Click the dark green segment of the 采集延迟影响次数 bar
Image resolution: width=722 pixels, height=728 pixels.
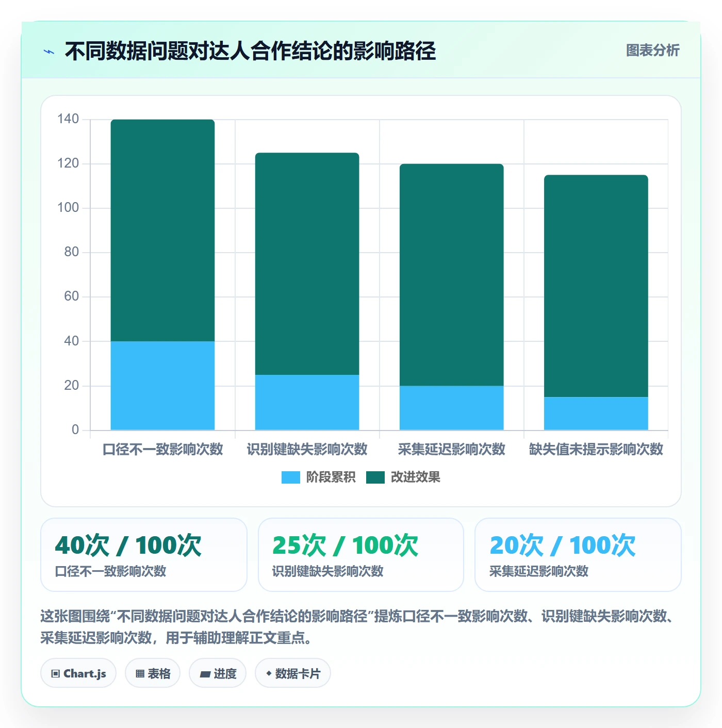451,275
